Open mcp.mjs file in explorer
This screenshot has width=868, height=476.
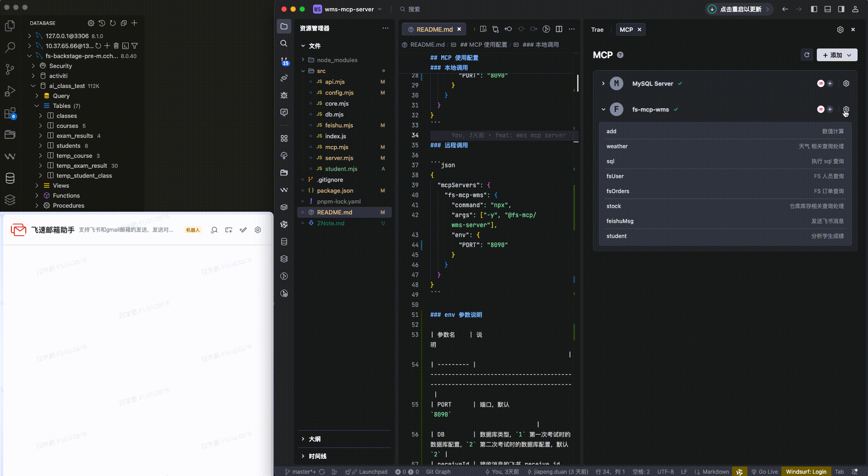336,147
